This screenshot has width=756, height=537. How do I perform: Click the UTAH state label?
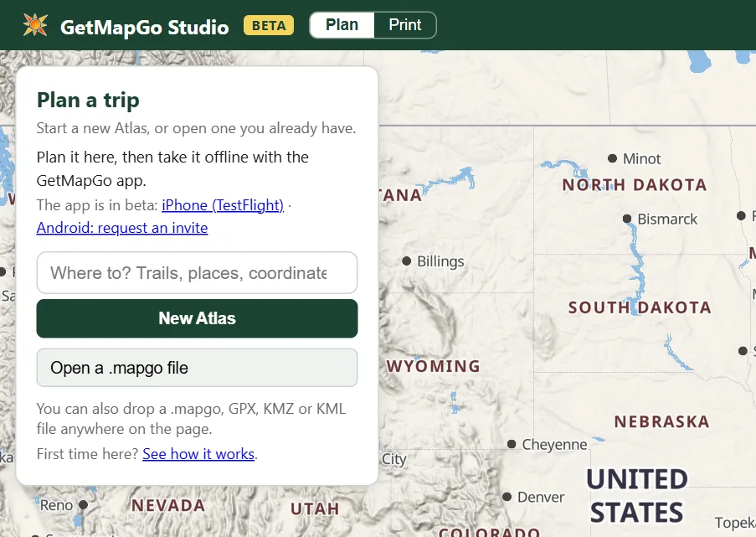coord(315,509)
